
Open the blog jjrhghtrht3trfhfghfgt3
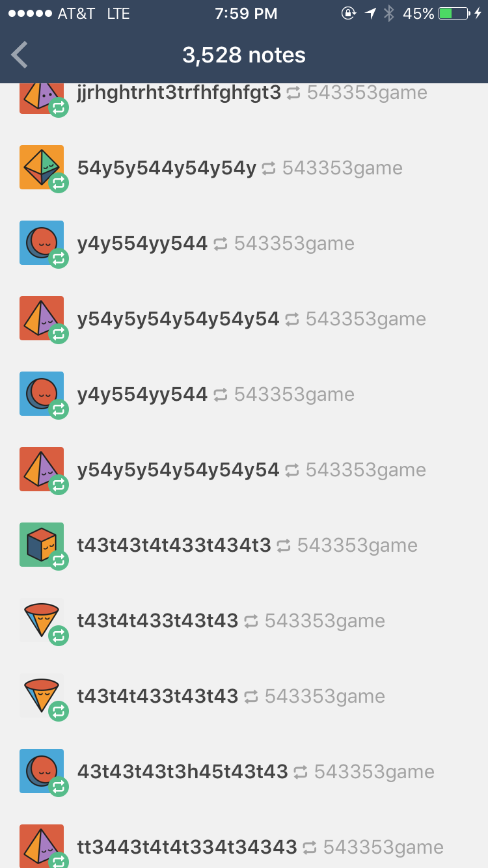[179, 93]
